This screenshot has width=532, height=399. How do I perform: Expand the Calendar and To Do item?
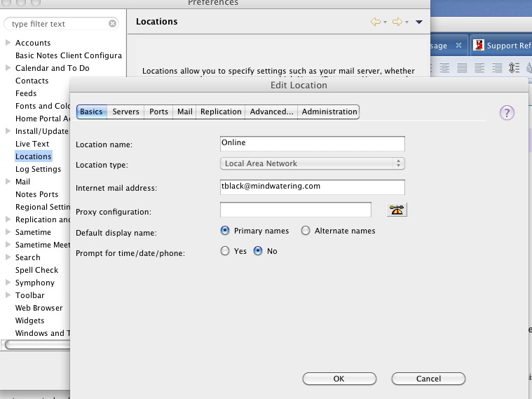tap(8, 68)
